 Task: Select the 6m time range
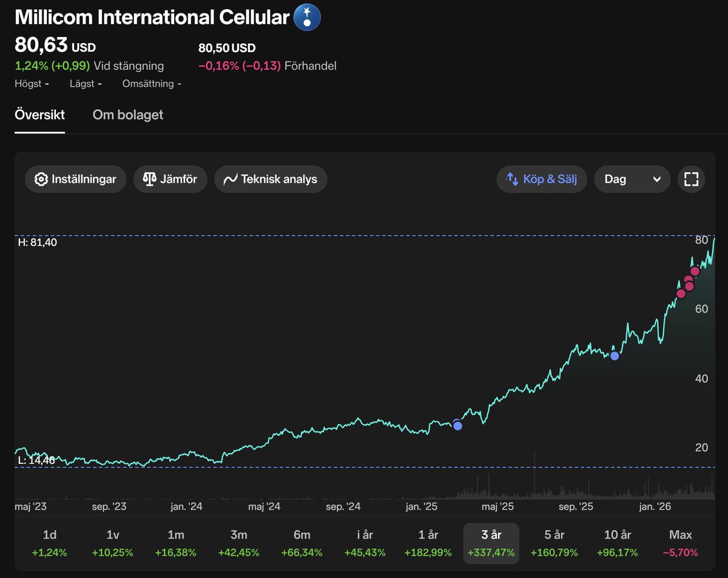pyautogui.click(x=302, y=543)
